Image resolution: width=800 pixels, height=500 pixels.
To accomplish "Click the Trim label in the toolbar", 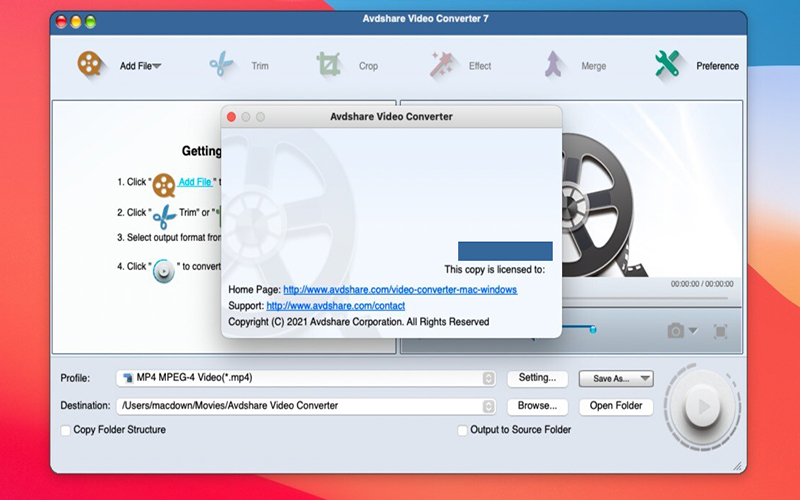I will [x=260, y=66].
